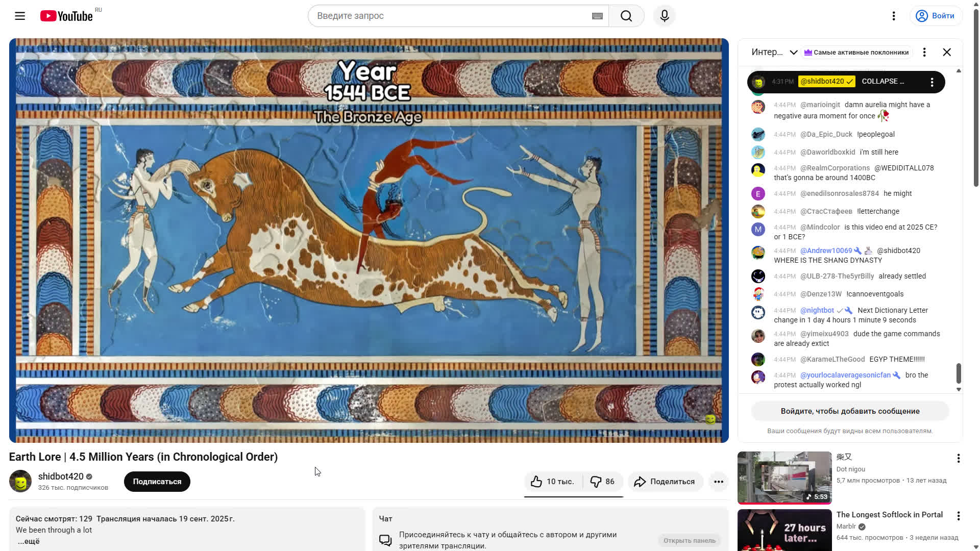Open options on the pinned COLLAPSE chat message
Screen dimensions: 980x551
(932, 82)
